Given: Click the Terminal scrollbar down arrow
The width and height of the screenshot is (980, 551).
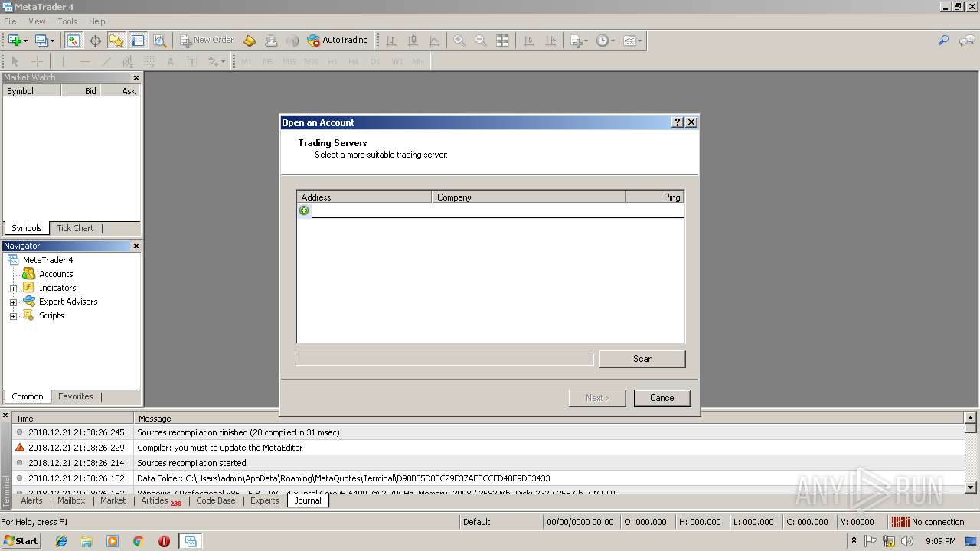Looking at the screenshot, I should click(x=971, y=487).
